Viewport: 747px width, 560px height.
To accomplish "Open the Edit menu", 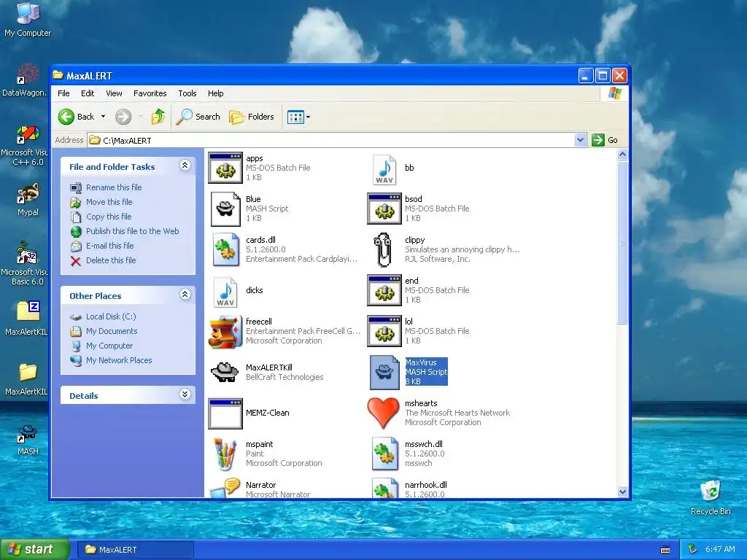I will pos(88,93).
